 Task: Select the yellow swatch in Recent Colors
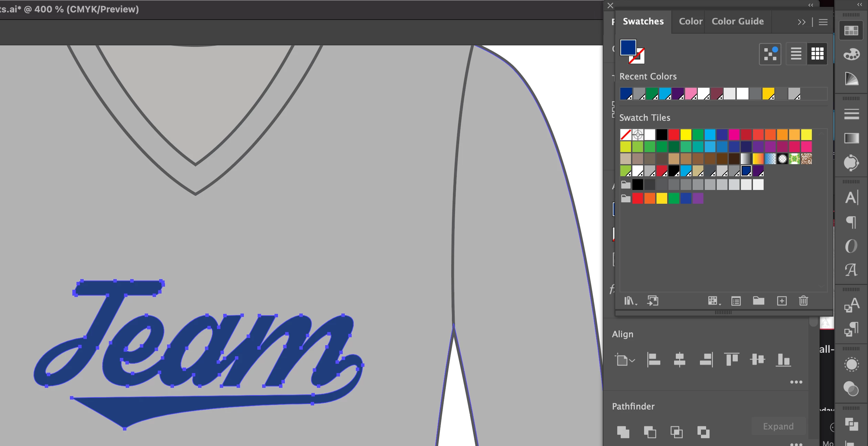pyautogui.click(x=768, y=94)
